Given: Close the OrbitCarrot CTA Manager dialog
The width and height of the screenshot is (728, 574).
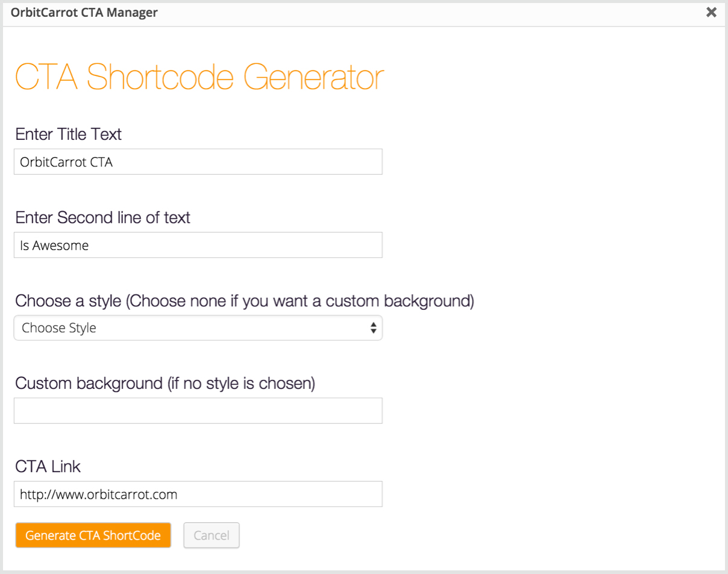Looking at the screenshot, I should [711, 12].
